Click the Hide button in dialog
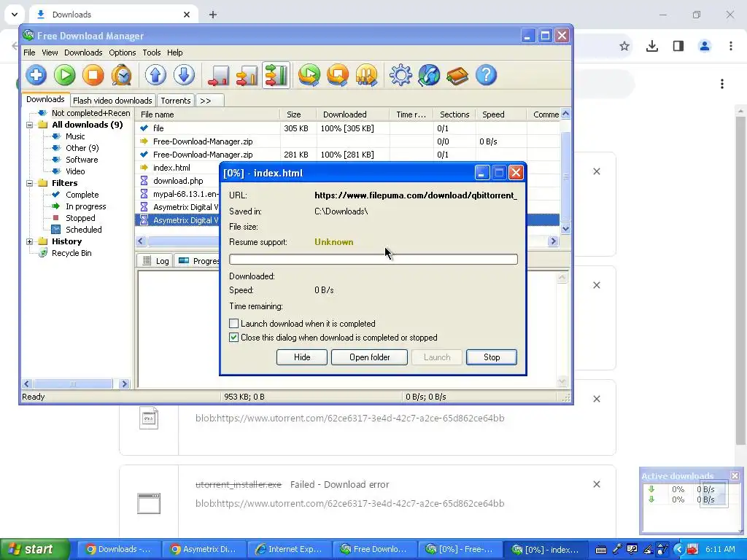Image resolution: width=747 pixels, height=560 pixels. click(x=302, y=357)
